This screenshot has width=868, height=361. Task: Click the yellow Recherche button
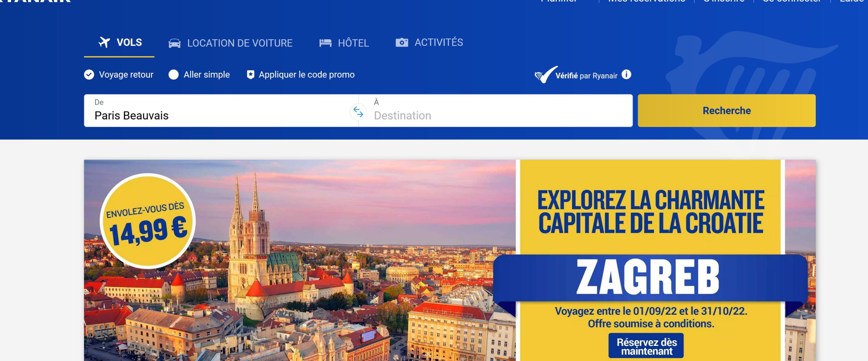click(x=727, y=111)
